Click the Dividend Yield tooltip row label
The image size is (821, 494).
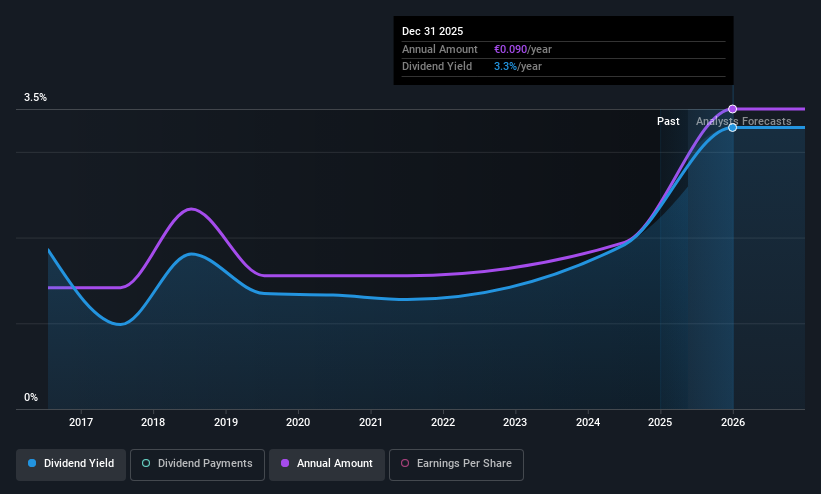pos(437,67)
